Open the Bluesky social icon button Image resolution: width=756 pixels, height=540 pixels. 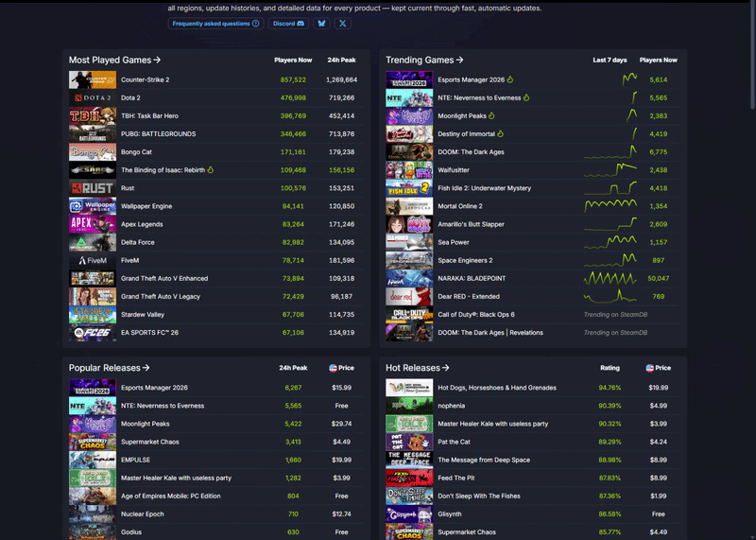pyautogui.click(x=321, y=23)
